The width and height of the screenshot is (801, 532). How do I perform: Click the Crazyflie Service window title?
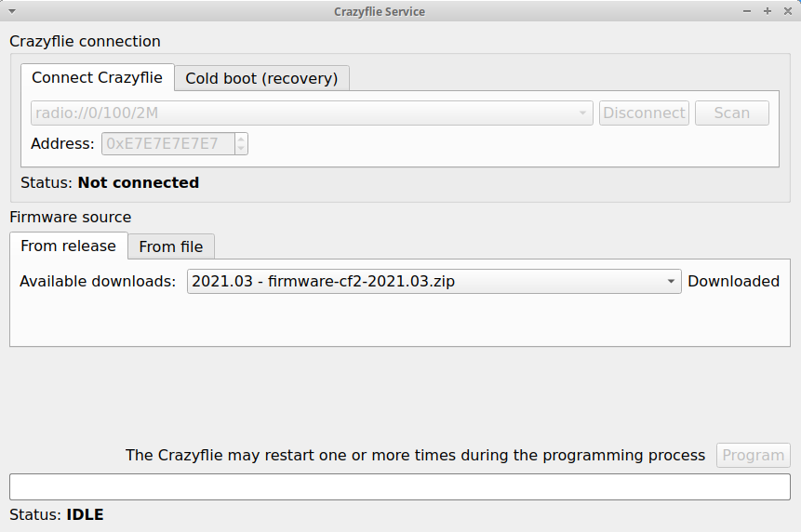click(x=380, y=11)
